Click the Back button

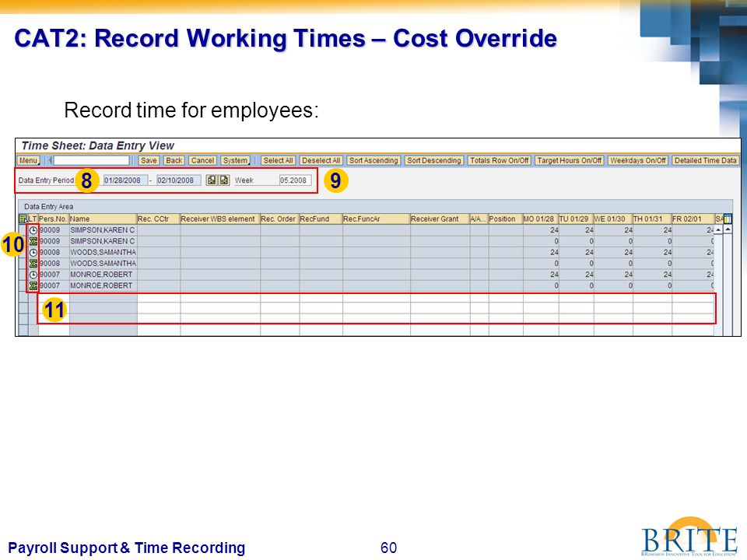(x=174, y=161)
